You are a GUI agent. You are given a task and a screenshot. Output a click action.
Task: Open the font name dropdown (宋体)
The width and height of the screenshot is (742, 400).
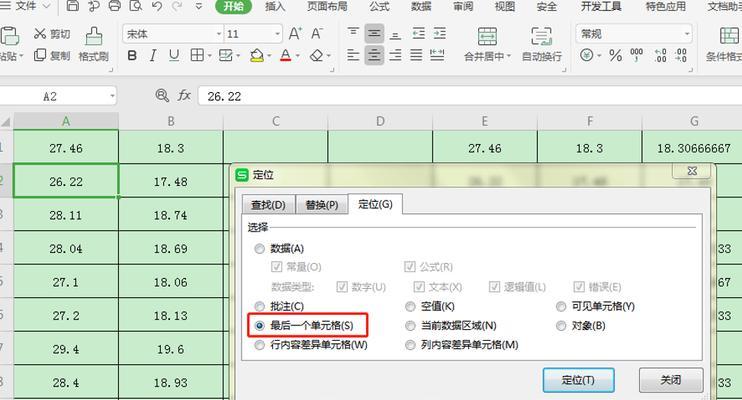(x=219, y=34)
